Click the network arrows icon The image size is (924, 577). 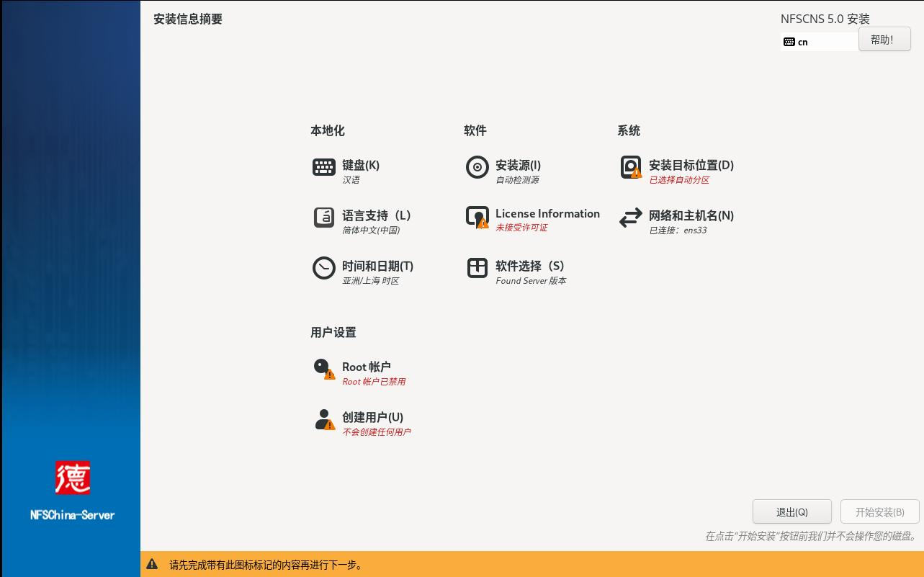coord(630,218)
